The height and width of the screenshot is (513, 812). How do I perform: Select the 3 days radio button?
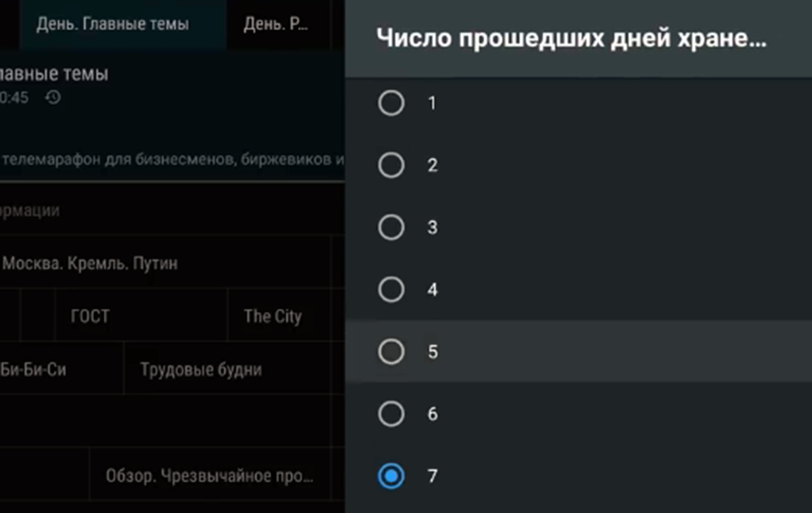pos(578,227)
